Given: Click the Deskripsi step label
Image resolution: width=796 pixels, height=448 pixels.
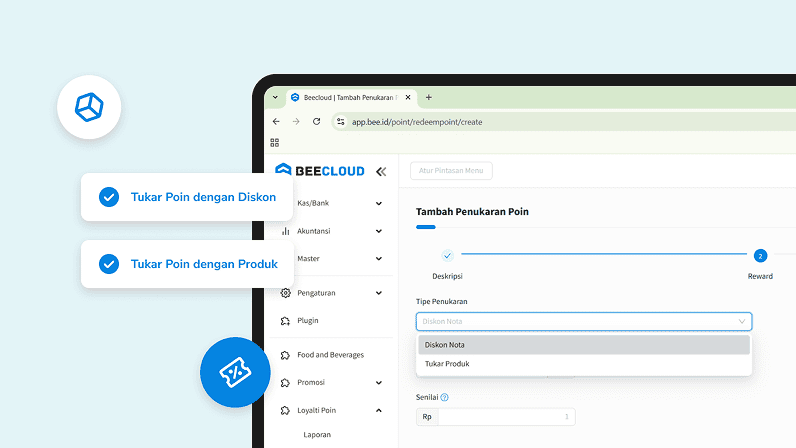Looking at the screenshot, I should (x=447, y=276).
